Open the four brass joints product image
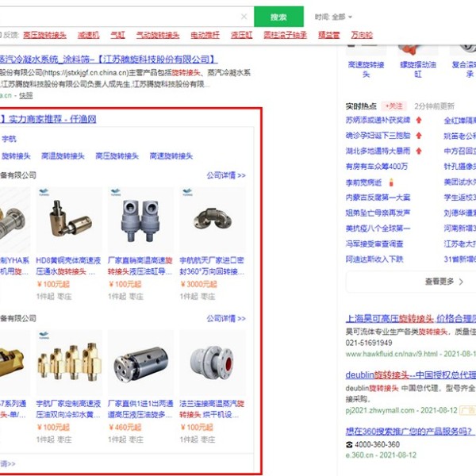The height and width of the screenshot is (476, 476). [x=69, y=363]
